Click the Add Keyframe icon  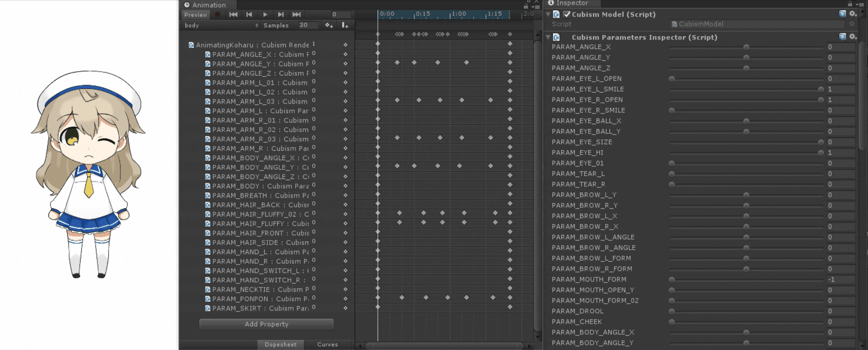click(329, 25)
